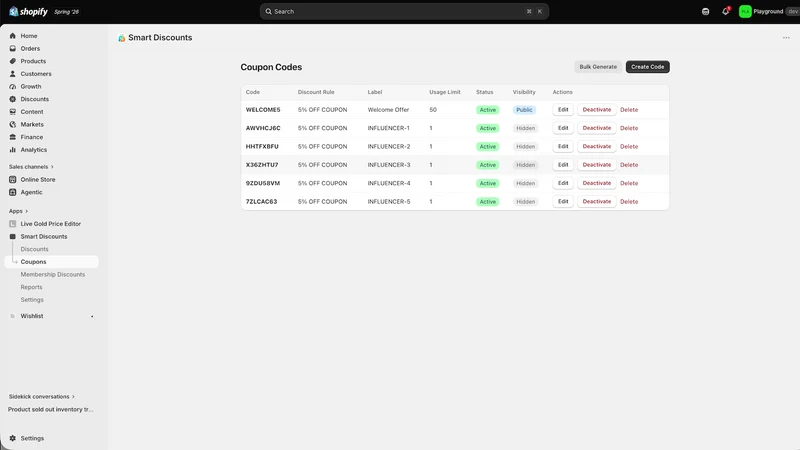Click the Public visibility badge for WELCOME5
This screenshot has height=450, width=800.
(x=524, y=110)
